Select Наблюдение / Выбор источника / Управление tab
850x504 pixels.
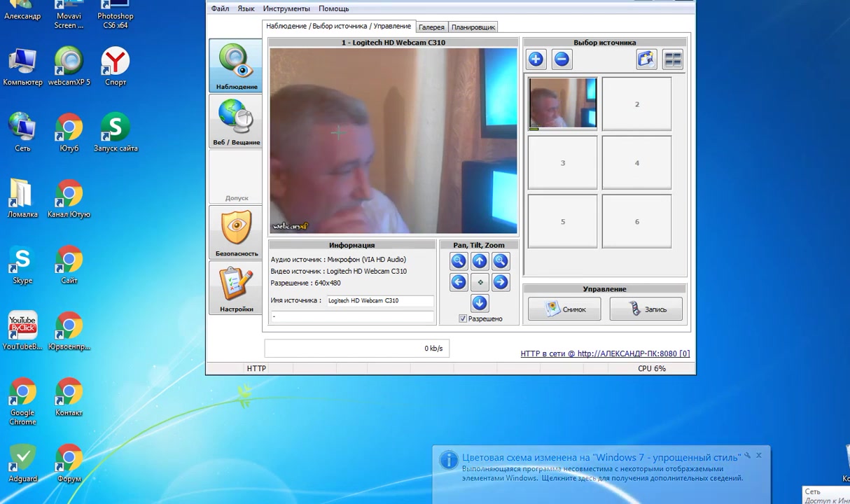pos(338,26)
